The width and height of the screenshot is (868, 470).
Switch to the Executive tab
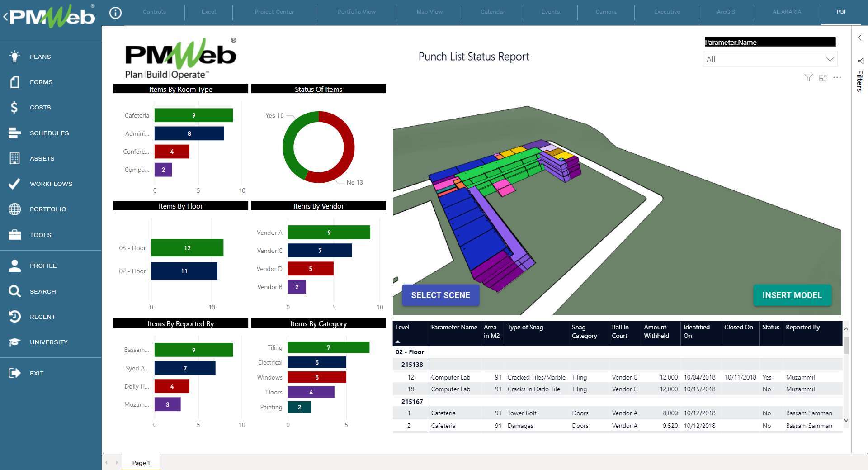coord(667,12)
